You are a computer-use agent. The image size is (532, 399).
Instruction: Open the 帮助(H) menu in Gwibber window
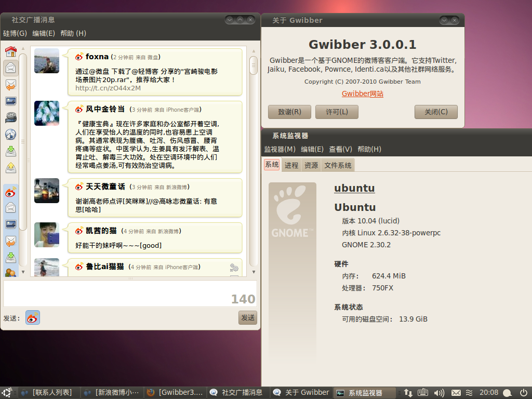click(x=73, y=33)
